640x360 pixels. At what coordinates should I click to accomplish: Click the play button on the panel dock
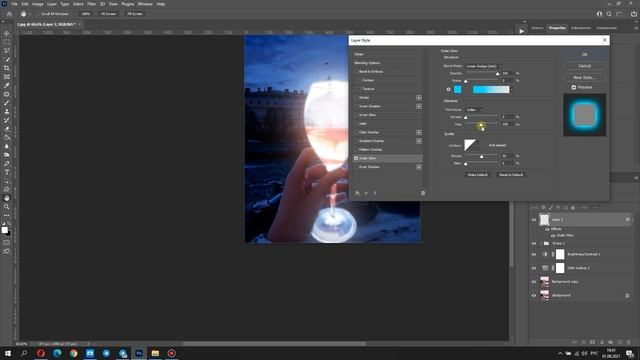(522, 31)
